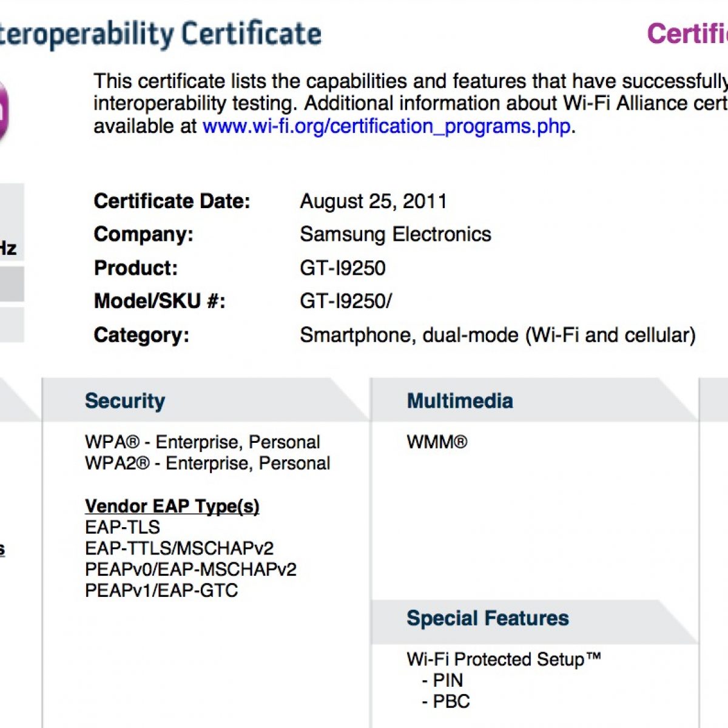Click the GT-I9250 Product value
Viewport: 728px width, 728px height.
[x=343, y=268]
